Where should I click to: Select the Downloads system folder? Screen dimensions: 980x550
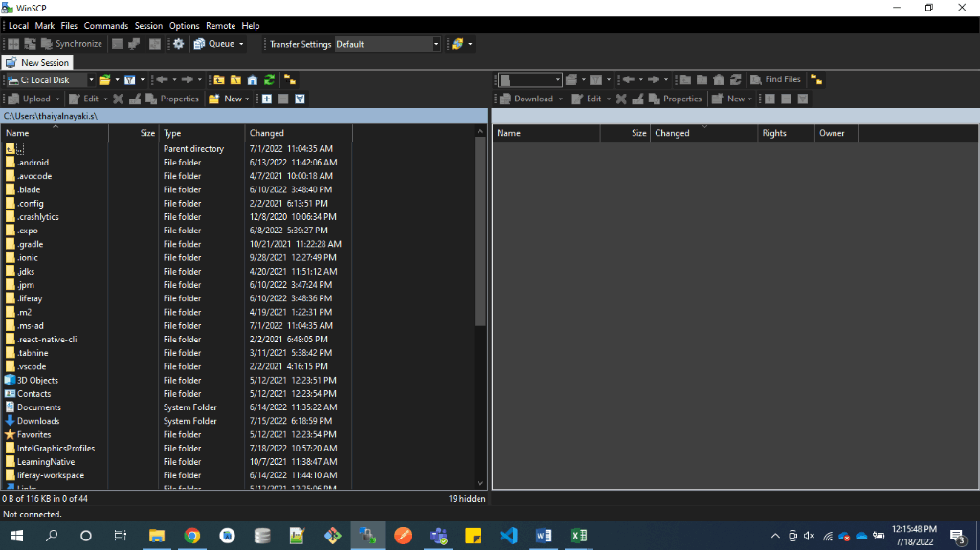[x=175, y=421]
